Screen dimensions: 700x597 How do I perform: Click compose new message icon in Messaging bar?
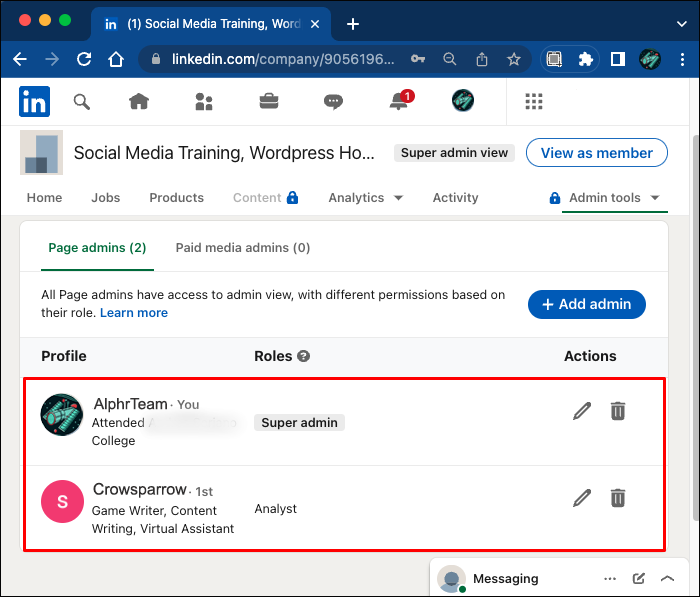(639, 579)
